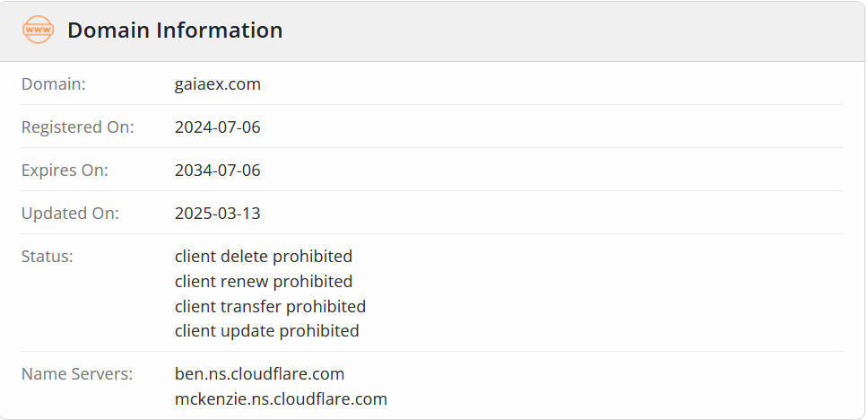Select the "Domain:" field label

coord(54,84)
